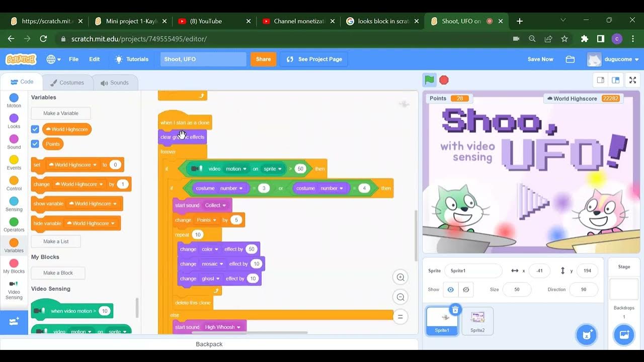Image resolution: width=644 pixels, height=362 pixels.
Task: Click the green flag to run project
Action: pyautogui.click(x=429, y=80)
